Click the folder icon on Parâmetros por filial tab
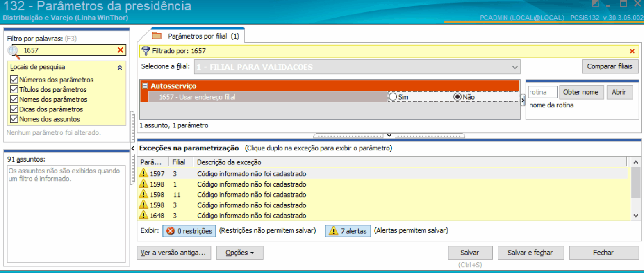The image size is (644, 273). 157,36
